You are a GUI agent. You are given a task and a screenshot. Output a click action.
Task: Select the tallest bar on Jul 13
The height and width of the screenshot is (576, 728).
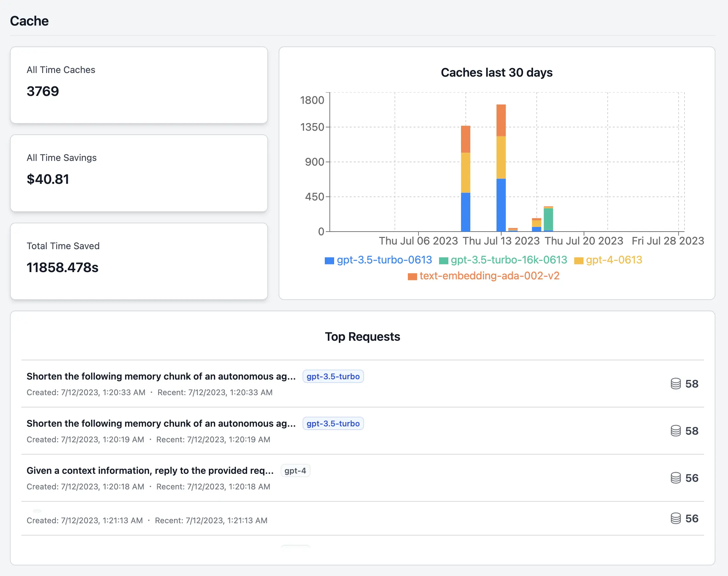click(500, 165)
